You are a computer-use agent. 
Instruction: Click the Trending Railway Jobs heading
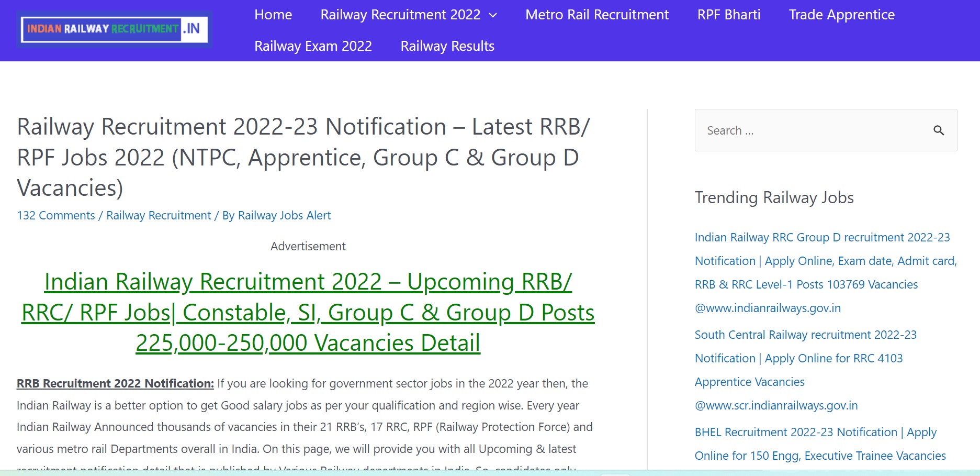(774, 197)
